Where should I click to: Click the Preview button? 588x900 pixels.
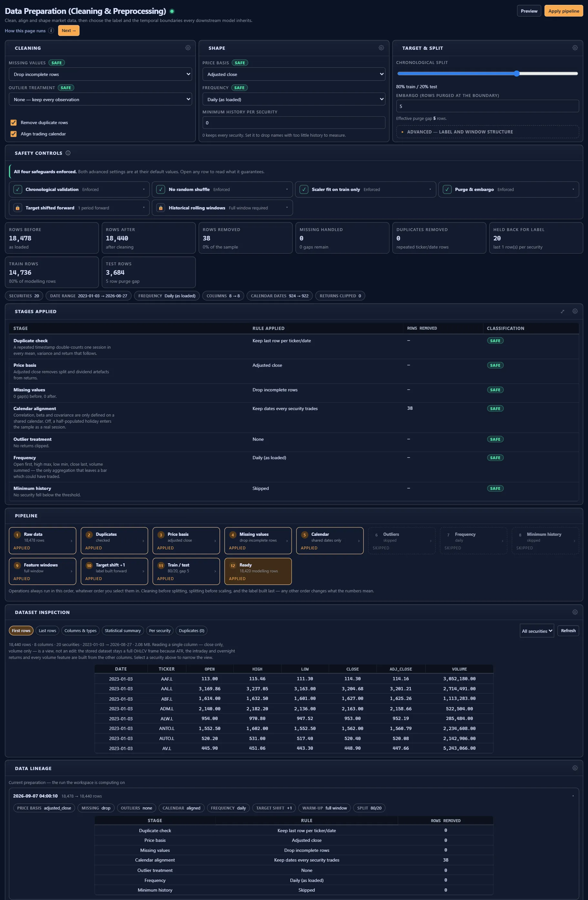tap(529, 11)
